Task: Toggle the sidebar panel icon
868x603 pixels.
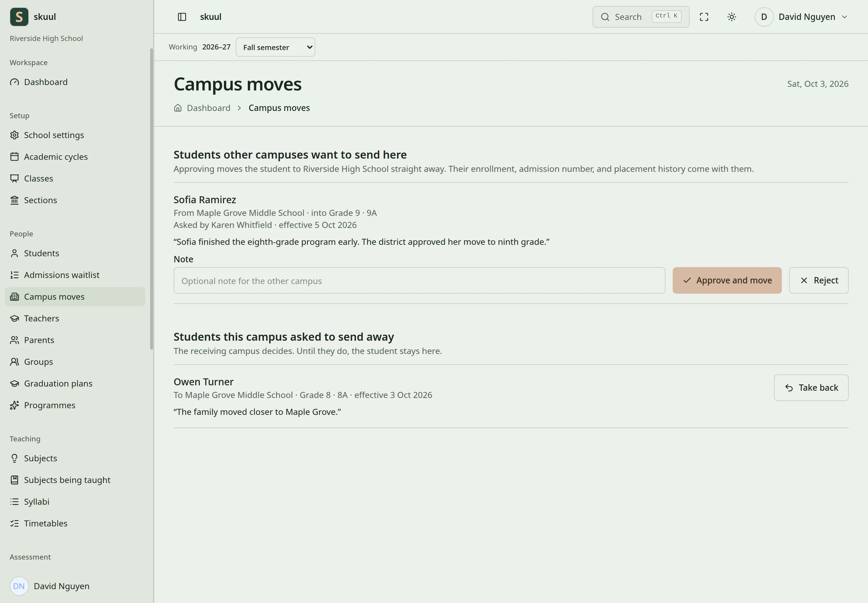Action: [182, 17]
